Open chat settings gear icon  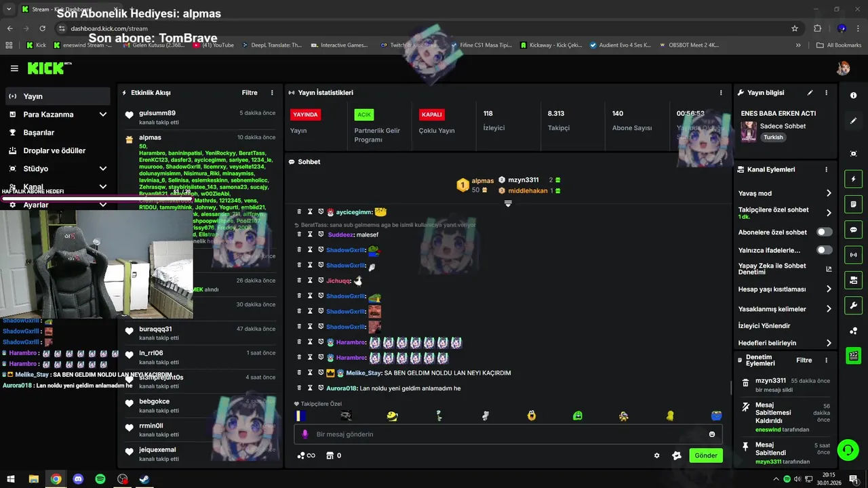pos(656,455)
